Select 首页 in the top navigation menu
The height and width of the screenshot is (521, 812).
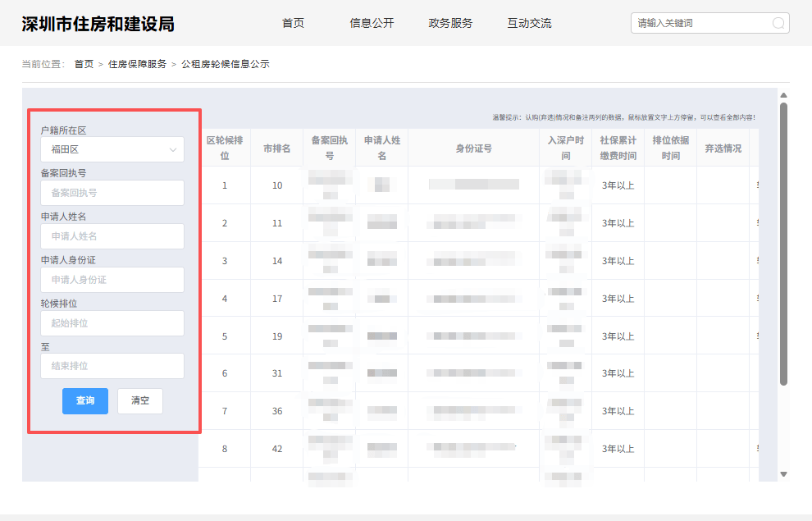tap(292, 23)
